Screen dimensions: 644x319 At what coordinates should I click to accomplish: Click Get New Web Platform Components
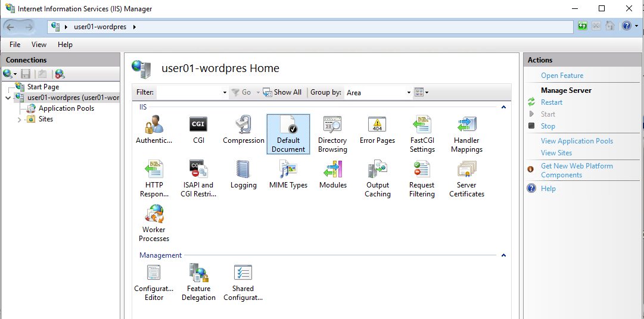[577, 170]
